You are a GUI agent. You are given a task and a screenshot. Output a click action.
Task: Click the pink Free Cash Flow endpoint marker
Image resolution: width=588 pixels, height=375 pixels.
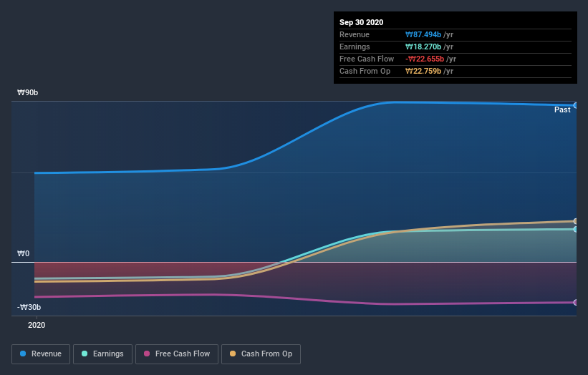pyautogui.click(x=575, y=302)
